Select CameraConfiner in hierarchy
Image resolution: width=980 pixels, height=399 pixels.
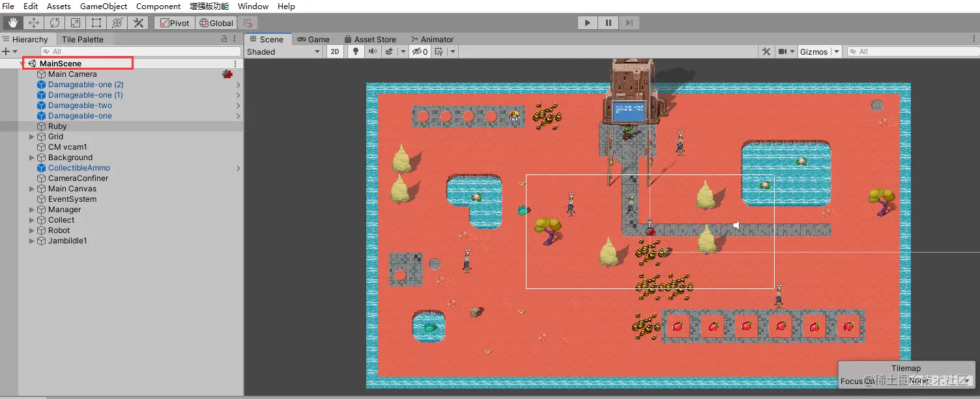78,178
